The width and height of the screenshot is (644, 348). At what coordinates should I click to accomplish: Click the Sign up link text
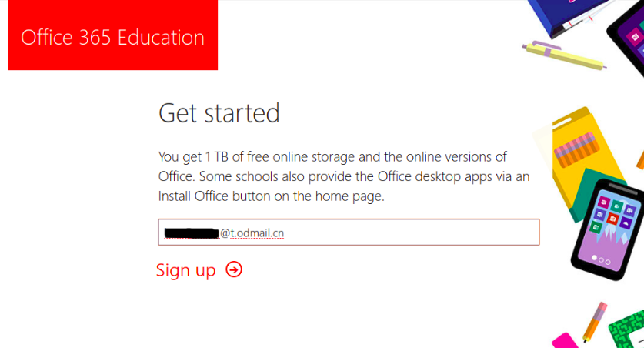point(185,270)
